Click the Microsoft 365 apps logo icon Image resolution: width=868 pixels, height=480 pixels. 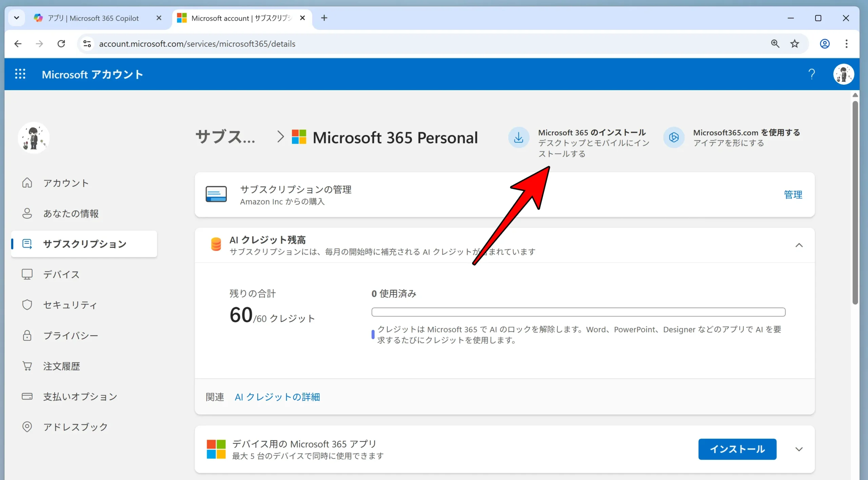click(216, 449)
